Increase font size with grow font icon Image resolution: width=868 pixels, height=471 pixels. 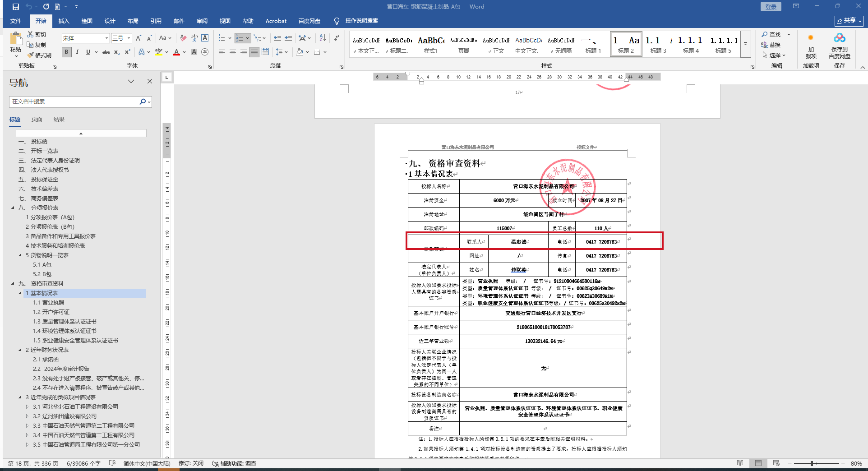pos(139,38)
